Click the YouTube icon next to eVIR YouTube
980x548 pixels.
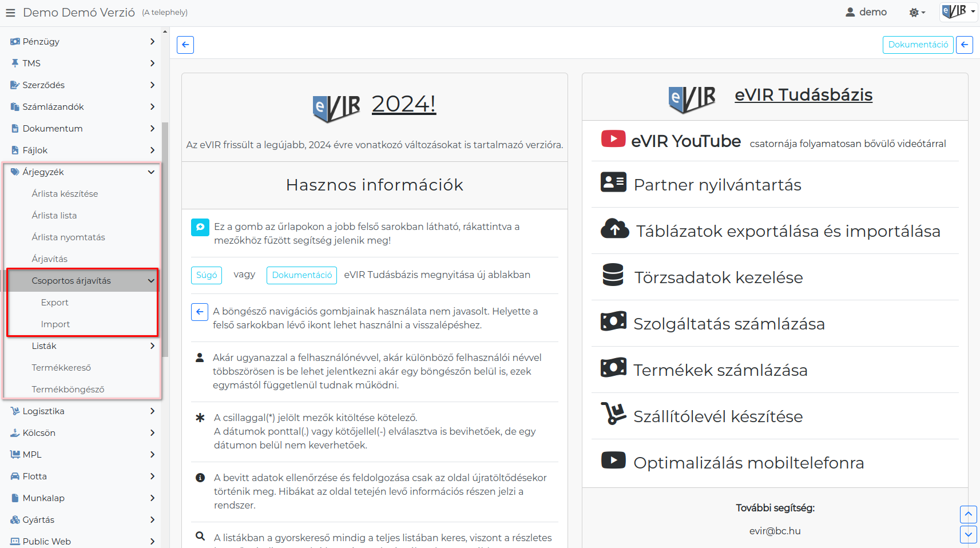point(613,139)
